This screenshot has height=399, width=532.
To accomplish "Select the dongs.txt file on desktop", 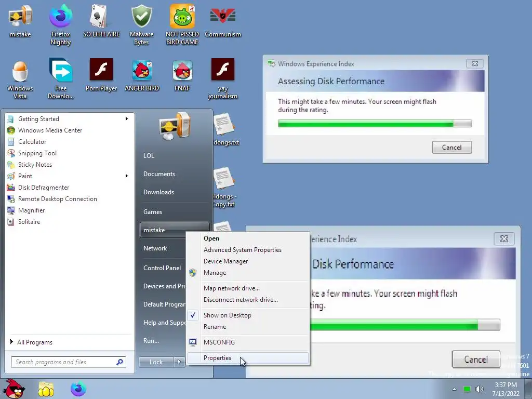I will point(224,129).
